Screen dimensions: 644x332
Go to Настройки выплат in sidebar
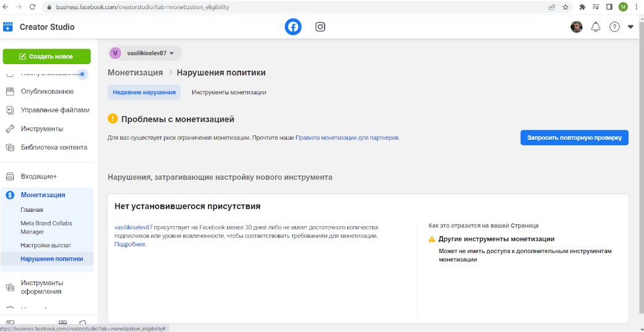pos(46,245)
